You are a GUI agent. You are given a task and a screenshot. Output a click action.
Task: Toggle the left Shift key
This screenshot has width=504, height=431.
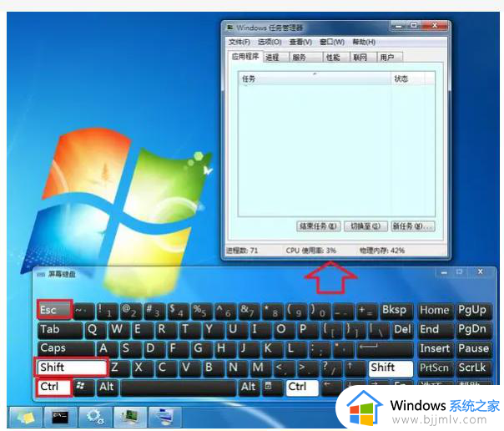[71, 368]
